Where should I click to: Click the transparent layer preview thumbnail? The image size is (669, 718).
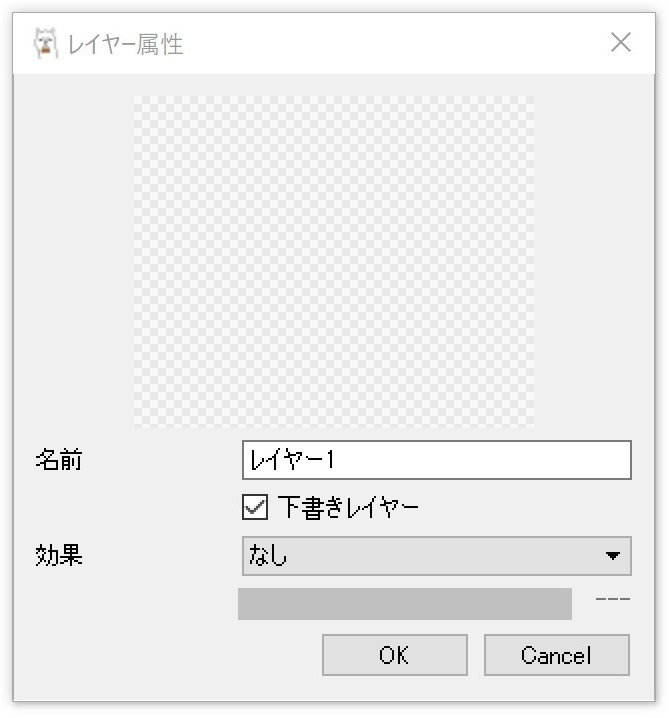coord(334,260)
